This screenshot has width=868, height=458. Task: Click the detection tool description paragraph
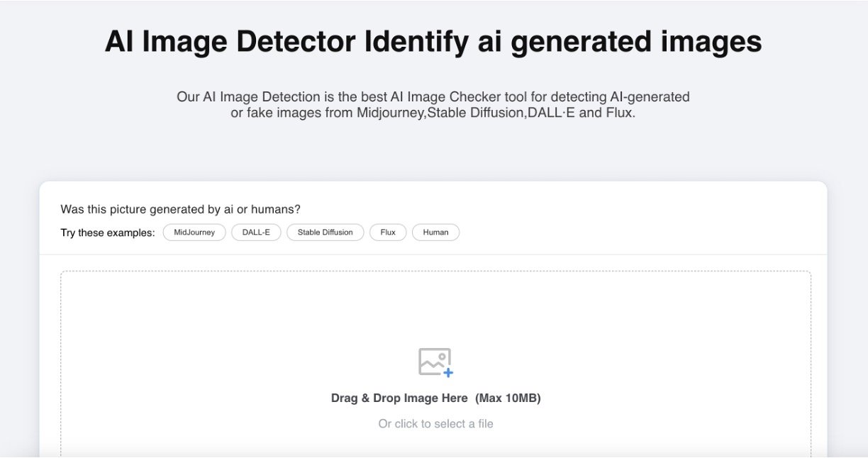(433, 104)
